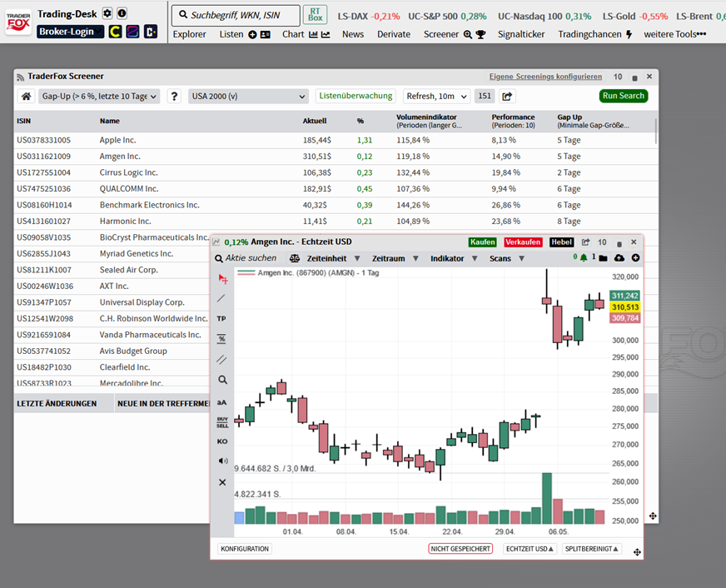Open the Signalticker menu
Screen dimensions: 726x588
coord(521,34)
